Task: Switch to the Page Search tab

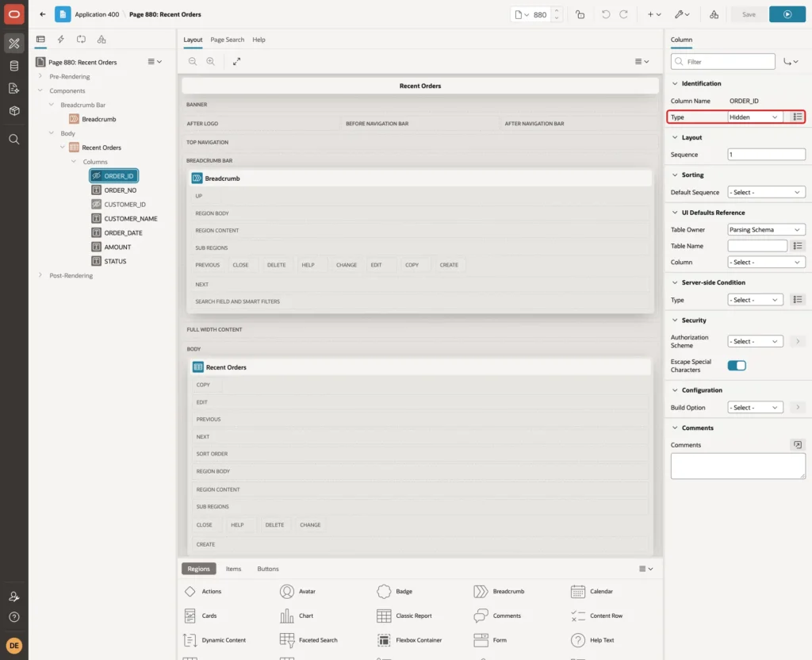Action: (x=227, y=40)
